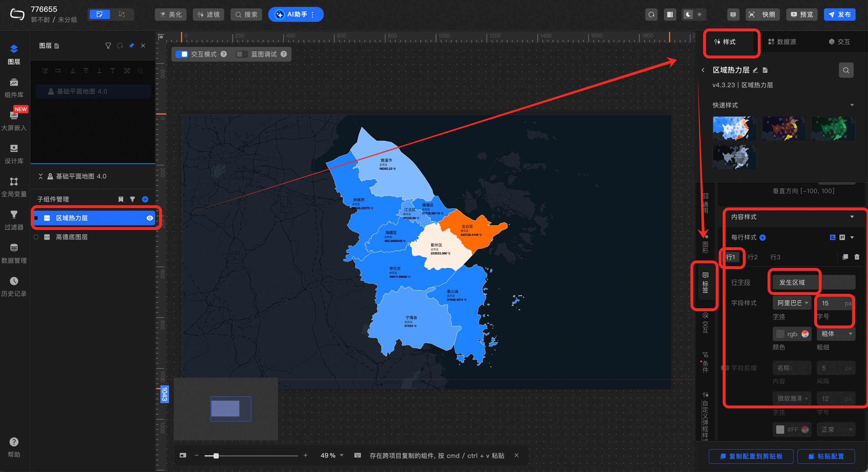Open the 49 % zoom level dropdown

click(332, 455)
